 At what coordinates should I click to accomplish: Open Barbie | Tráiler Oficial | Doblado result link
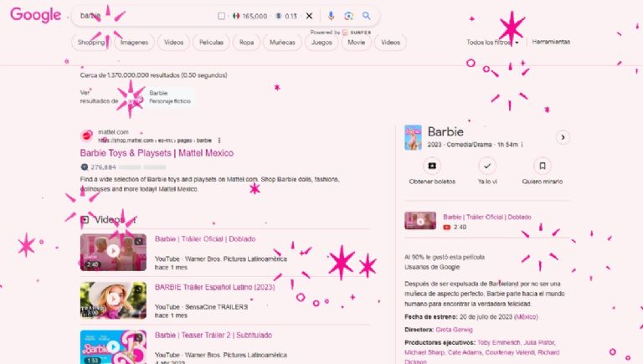(x=205, y=239)
